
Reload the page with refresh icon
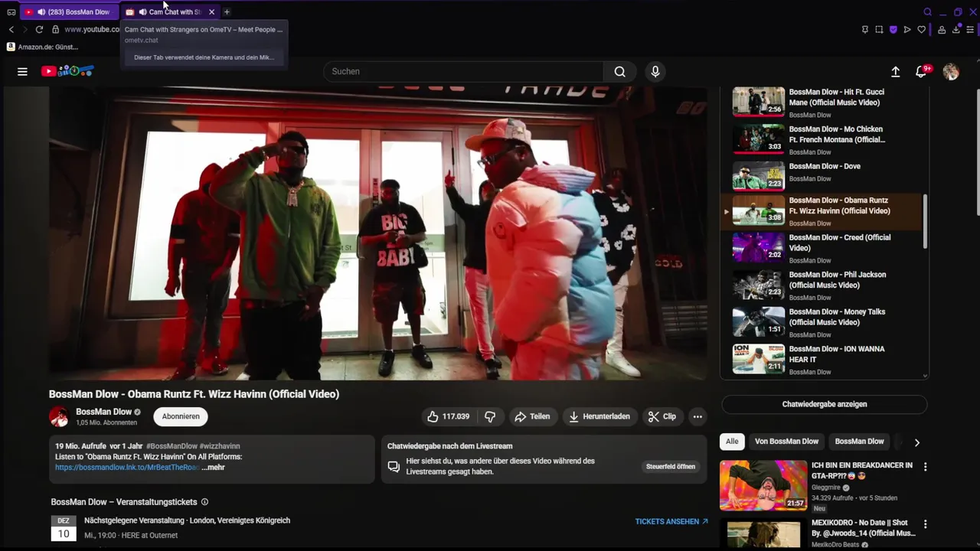(39, 29)
